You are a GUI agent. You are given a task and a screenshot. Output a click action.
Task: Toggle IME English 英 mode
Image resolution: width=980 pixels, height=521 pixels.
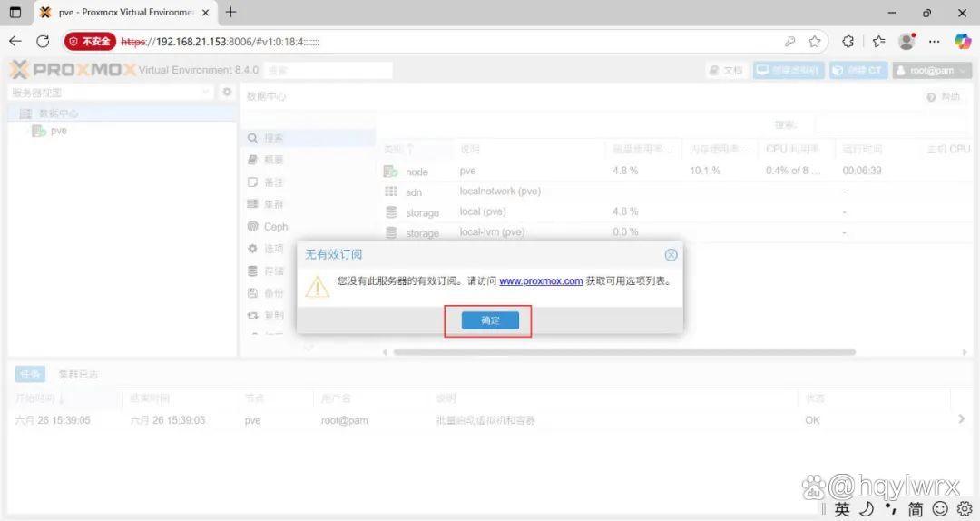pyautogui.click(x=842, y=509)
